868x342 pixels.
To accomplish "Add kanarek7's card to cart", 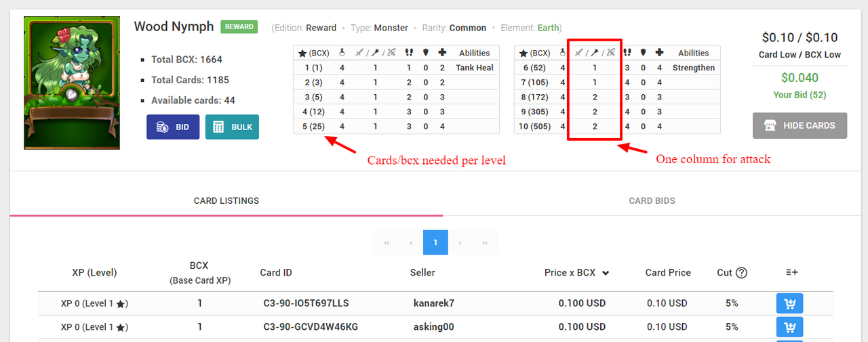I will point(789,303).
